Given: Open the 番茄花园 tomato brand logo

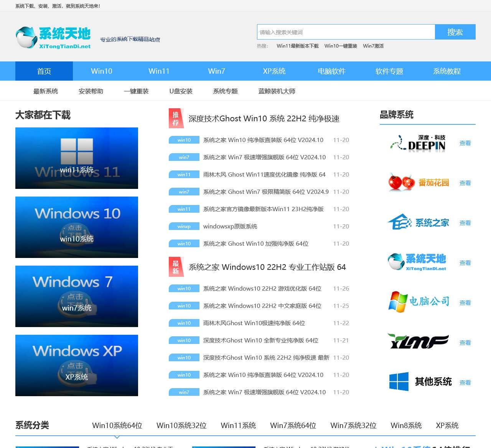Looking at the screenshot, I should tap(418, 183).
